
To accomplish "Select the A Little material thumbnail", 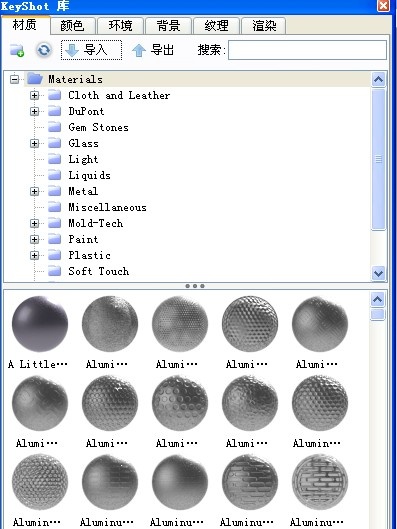I will 40,324.
